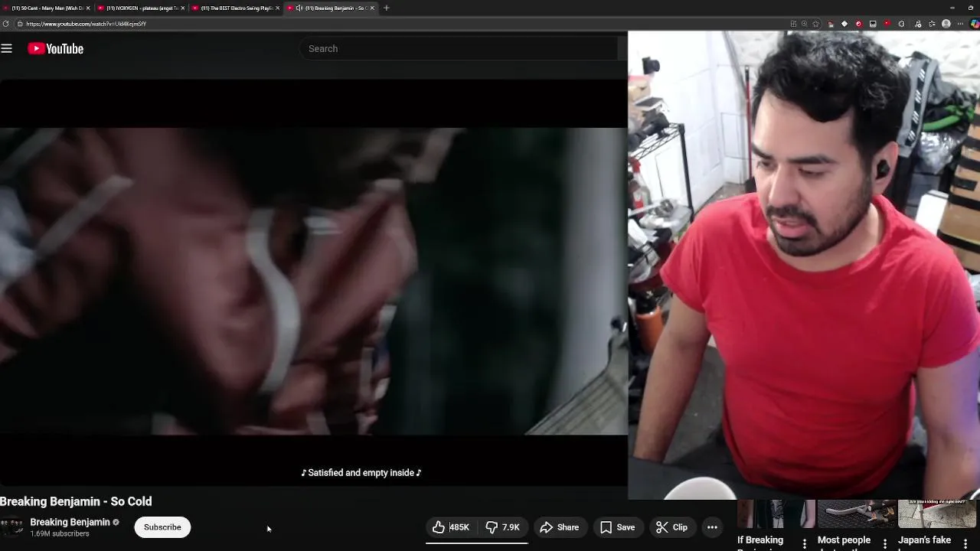The image size is (980, 551).
Task: Open the Share dialog
Action: pos(560,527)
